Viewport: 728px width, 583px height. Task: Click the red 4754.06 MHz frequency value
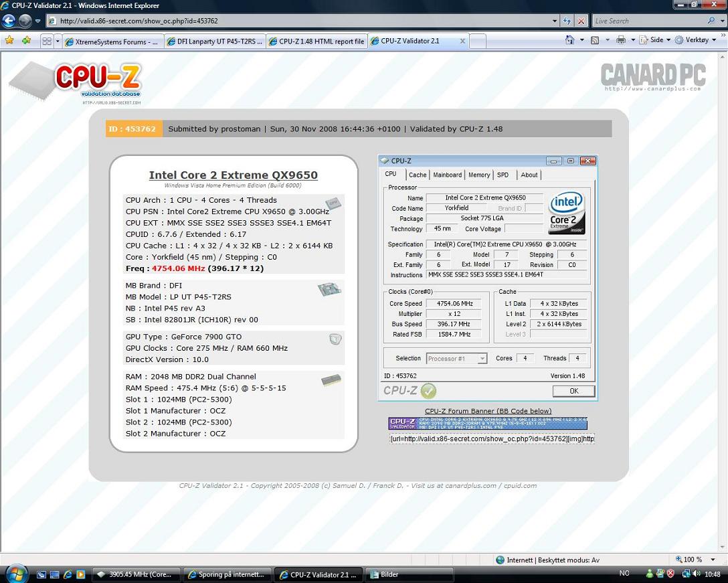tap(178, 268)
